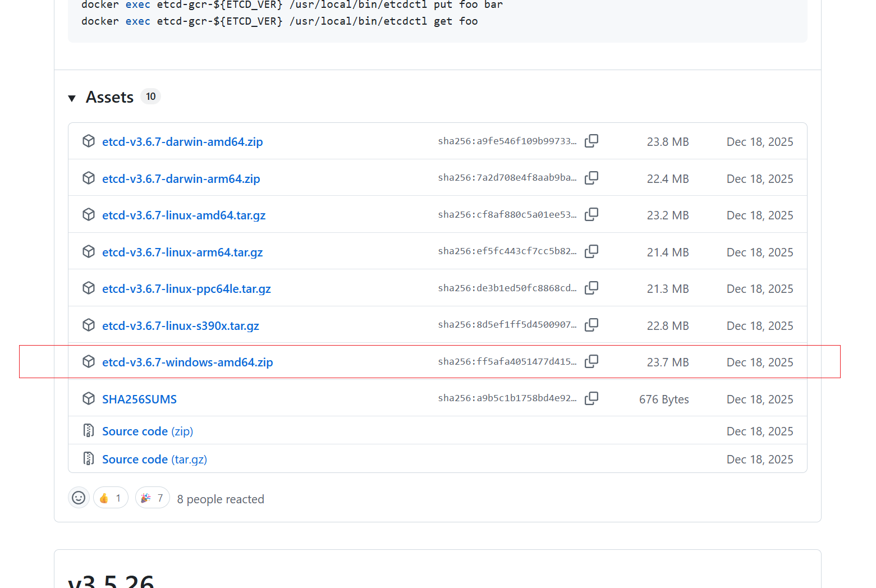Click package icon beside etcd-v3.6.7-linux-s390x.tar.gz
876x588 pixels.
point(89,325)
